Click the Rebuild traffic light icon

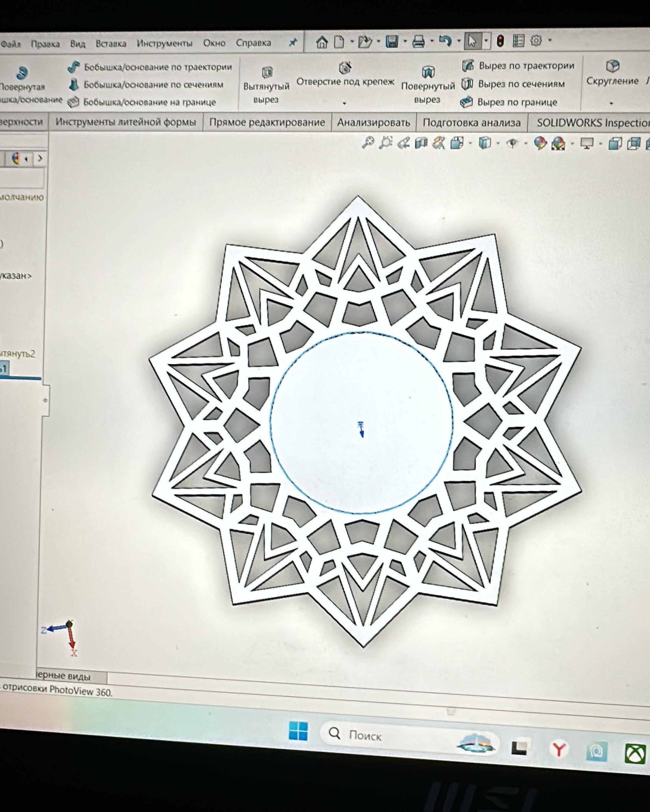[x=500, y=41]
